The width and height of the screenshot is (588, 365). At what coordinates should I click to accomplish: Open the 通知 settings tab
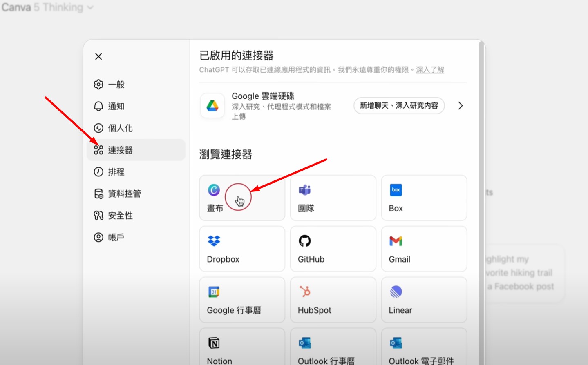136,106
